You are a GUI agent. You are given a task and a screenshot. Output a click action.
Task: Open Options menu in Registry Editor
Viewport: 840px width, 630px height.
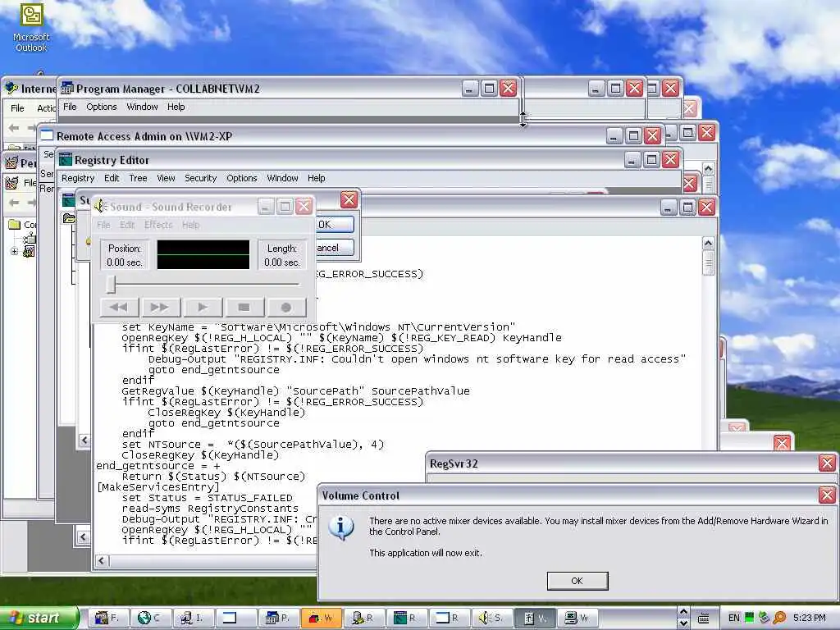[242, 178]
